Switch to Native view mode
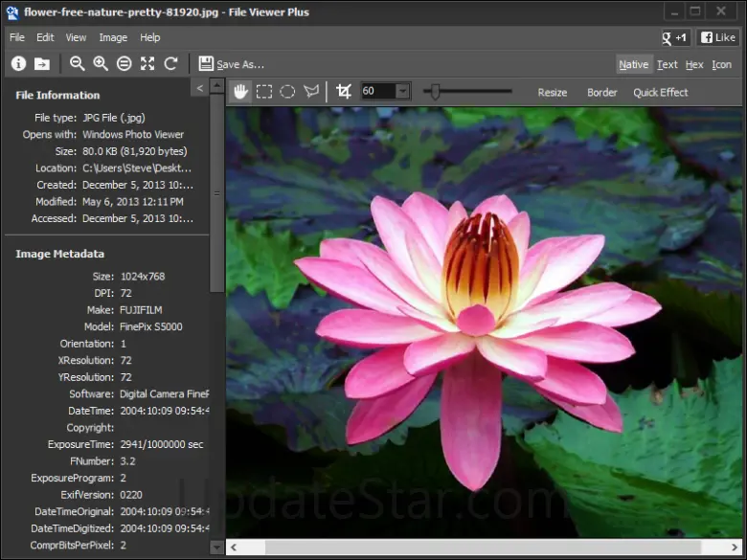Image resolution: width=747 pixels, height=560 pixels. tap(633, 64)
